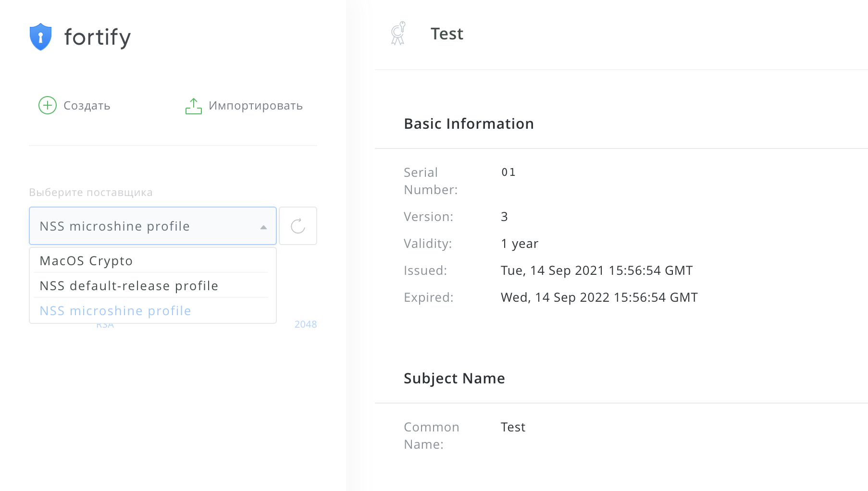Click the refresh providers icon
The width and height of the screenshot is (868, 491).
pyautogui.click(x=298, y=226)
